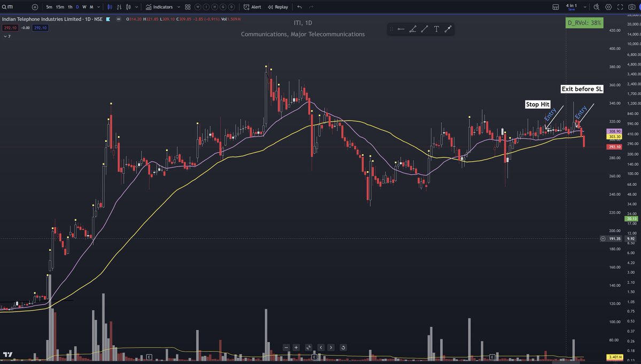
Task: Click the 'Stop Hit' chart annotation
Action: click(x=538, y=105)
